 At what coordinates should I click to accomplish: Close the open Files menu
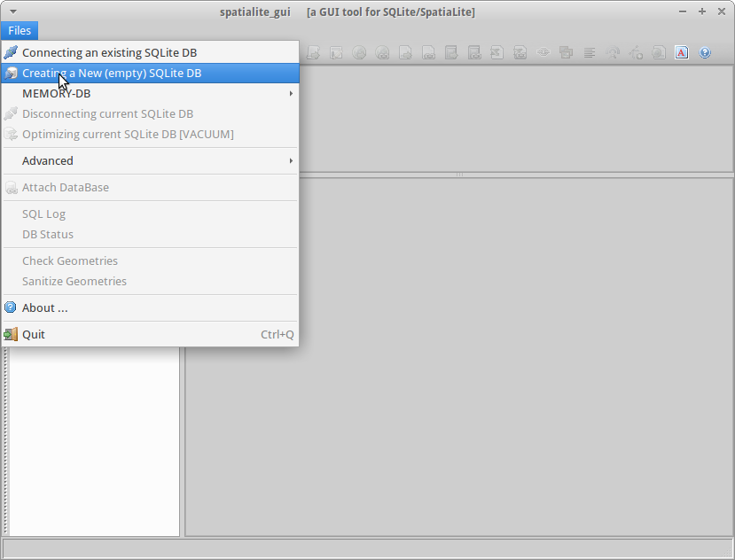pos(20,30)
